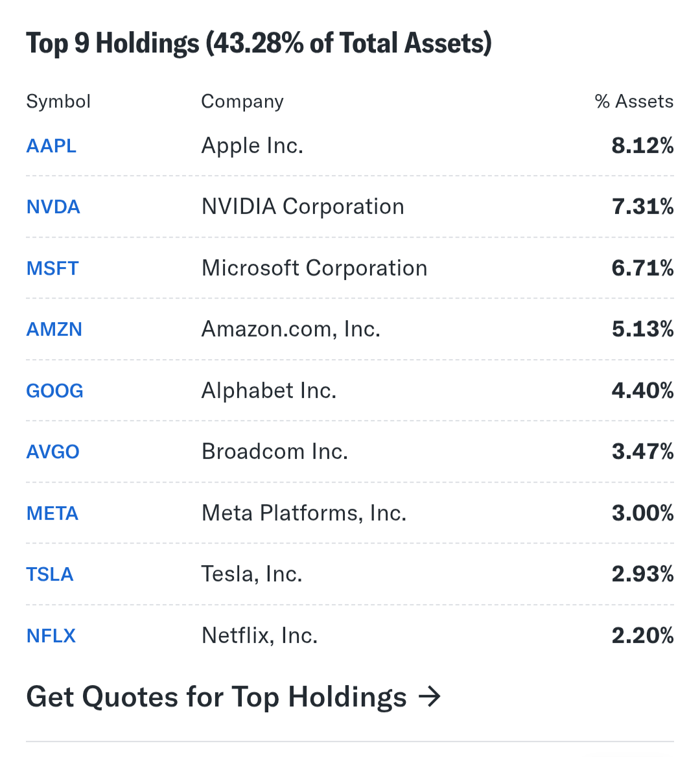Select the AMZN ticker link

pos(54,329)
